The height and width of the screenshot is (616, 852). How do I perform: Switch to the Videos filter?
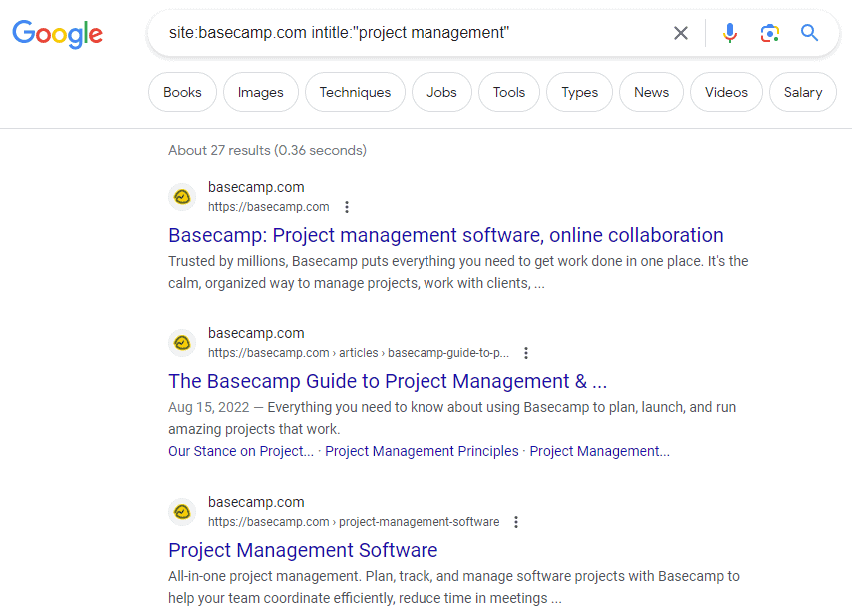726,91
